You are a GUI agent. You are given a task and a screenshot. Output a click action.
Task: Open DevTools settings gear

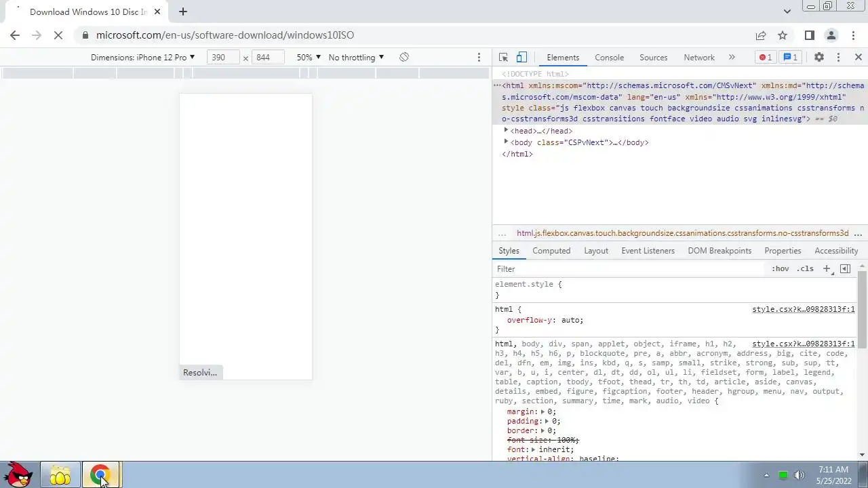(819, 58)
